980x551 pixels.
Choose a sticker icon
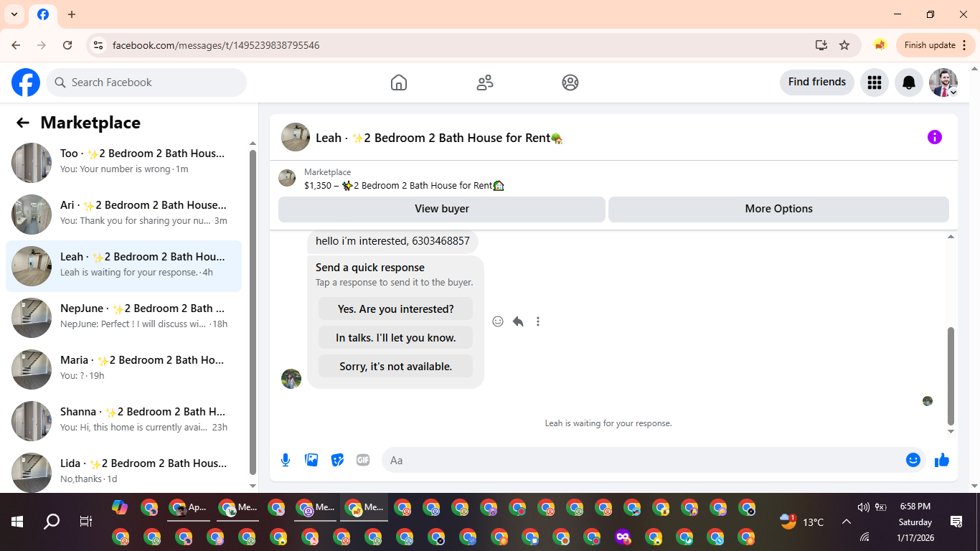337,460
